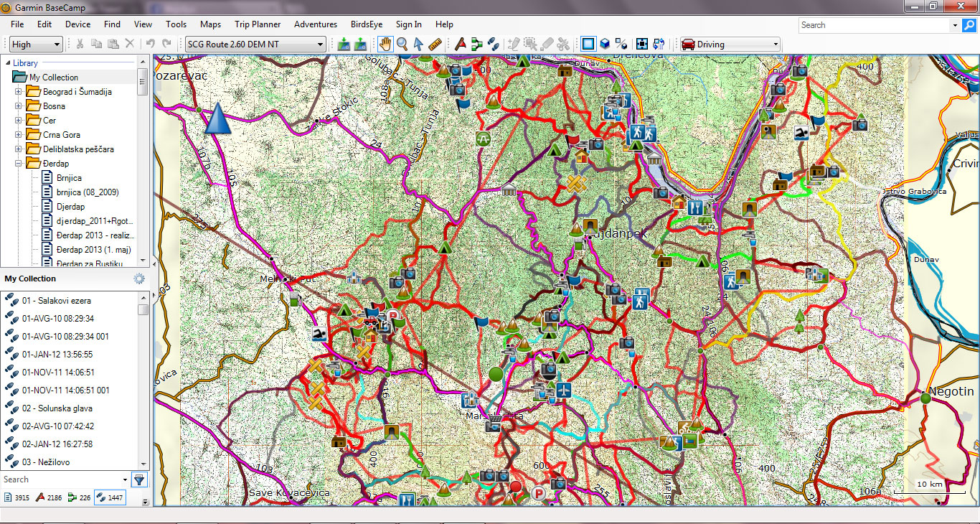Click the Send to Device toolbar icon
980x524 pixels.
344,45
